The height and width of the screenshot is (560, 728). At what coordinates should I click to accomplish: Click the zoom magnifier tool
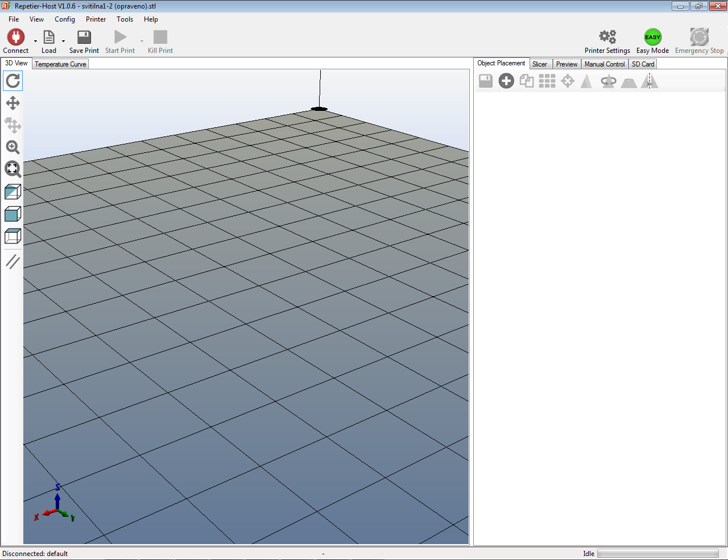click(x=13, y=147)
